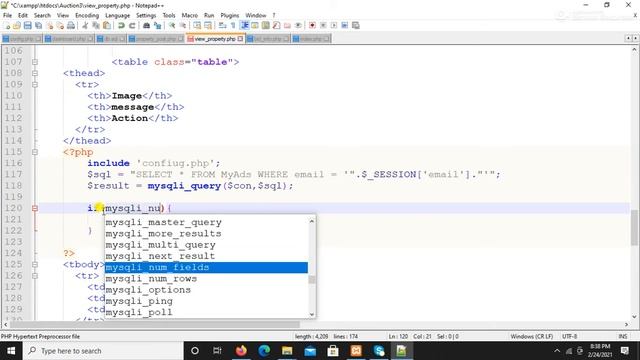Click the Paste toolbar icon
The width and height of the screenshot is (640, 360).
tap(107, 25)
